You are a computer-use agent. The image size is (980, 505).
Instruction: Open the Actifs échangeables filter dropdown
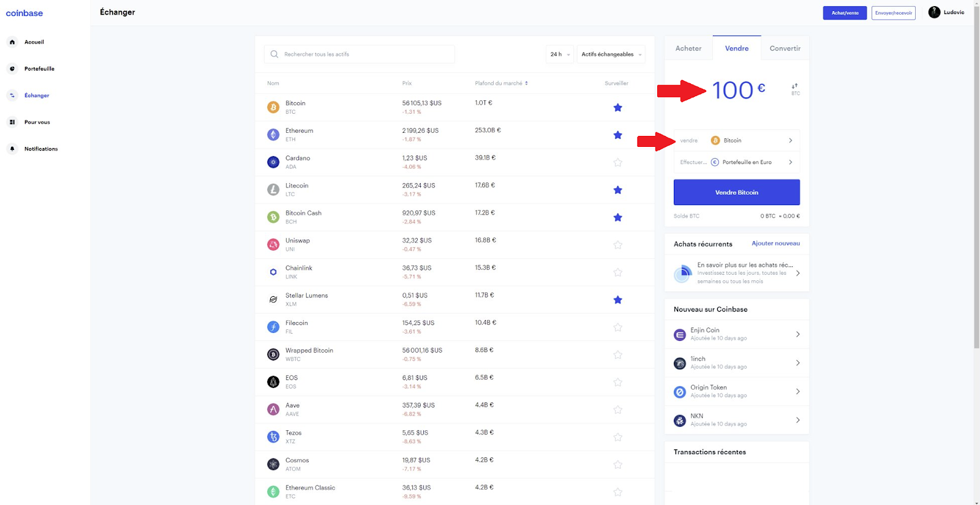pyautogui.click(x=611, y=54)
